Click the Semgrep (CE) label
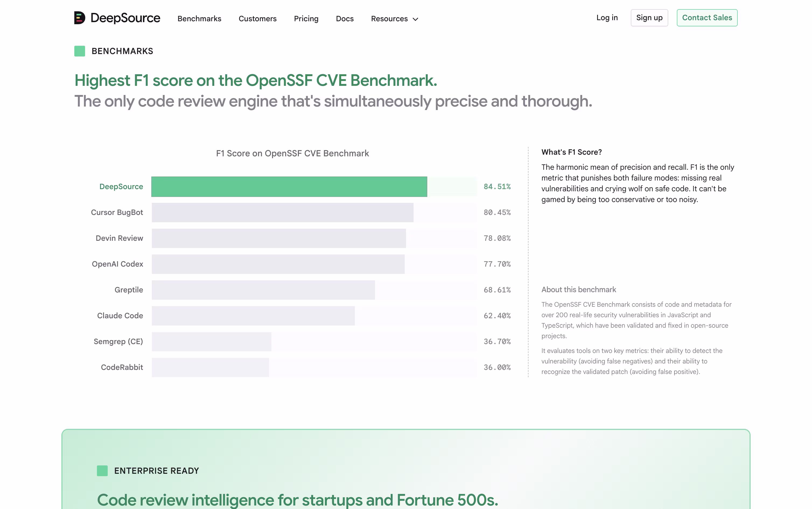812x509 pixels. [118, 342]
